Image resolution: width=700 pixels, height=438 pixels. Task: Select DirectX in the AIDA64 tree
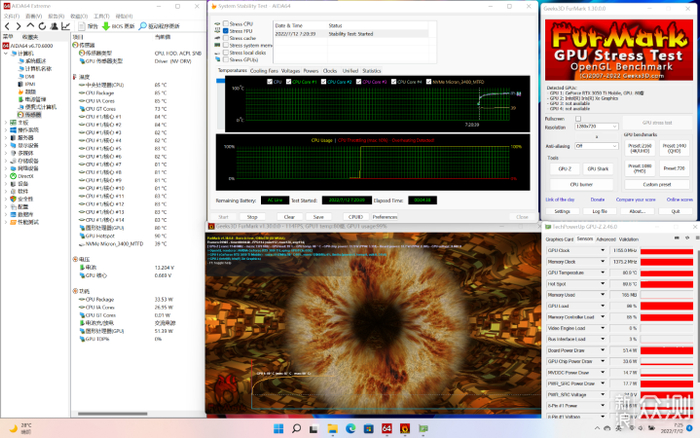(27, 174)
